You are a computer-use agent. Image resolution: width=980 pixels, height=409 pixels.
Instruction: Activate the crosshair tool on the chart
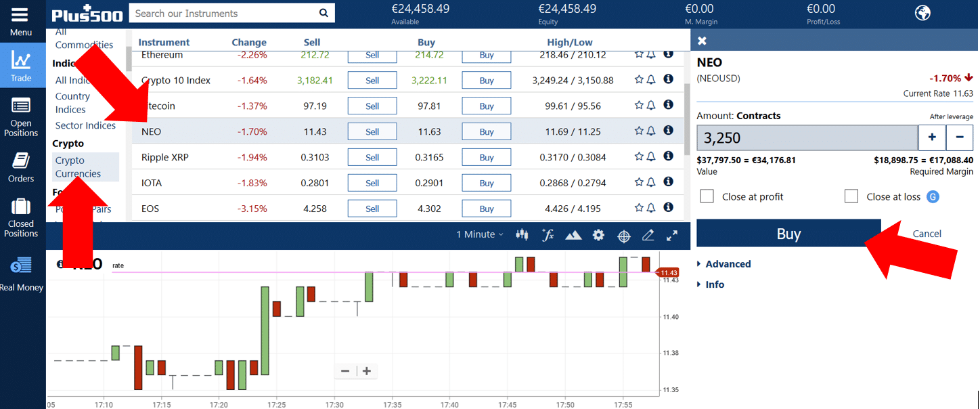(x=624, y=236)
